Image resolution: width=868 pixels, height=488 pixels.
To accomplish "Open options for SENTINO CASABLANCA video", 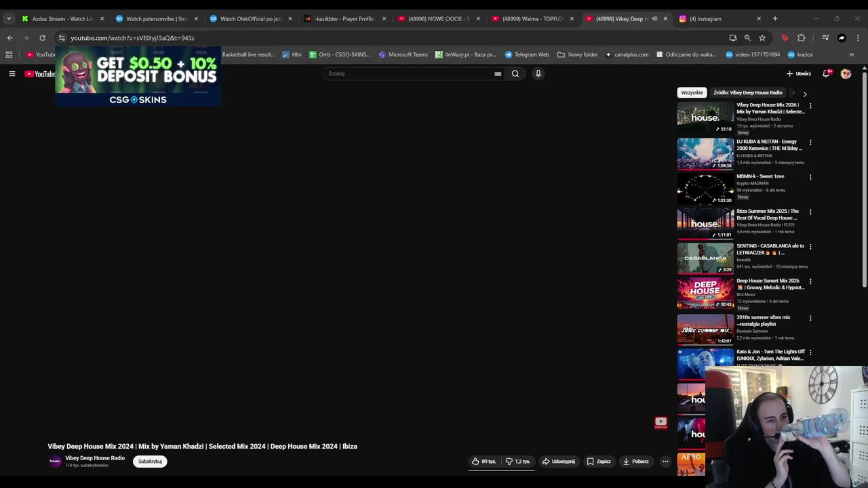I will pyautogui.click(x=810, y=247).
